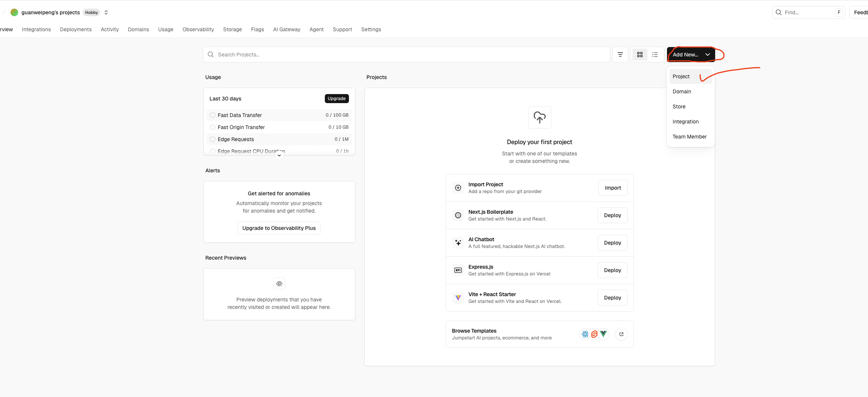
Task: Click the filter icon beside search bar
Action: (620, 55)
